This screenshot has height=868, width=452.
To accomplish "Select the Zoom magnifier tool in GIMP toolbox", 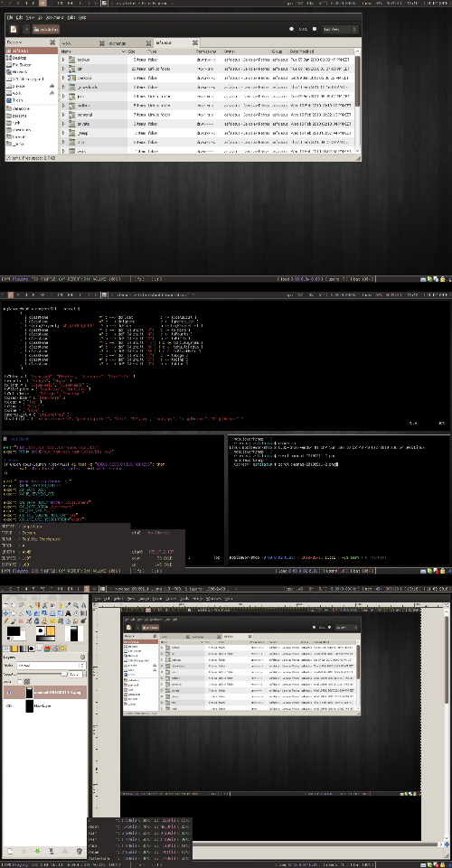I will point(76,605).
